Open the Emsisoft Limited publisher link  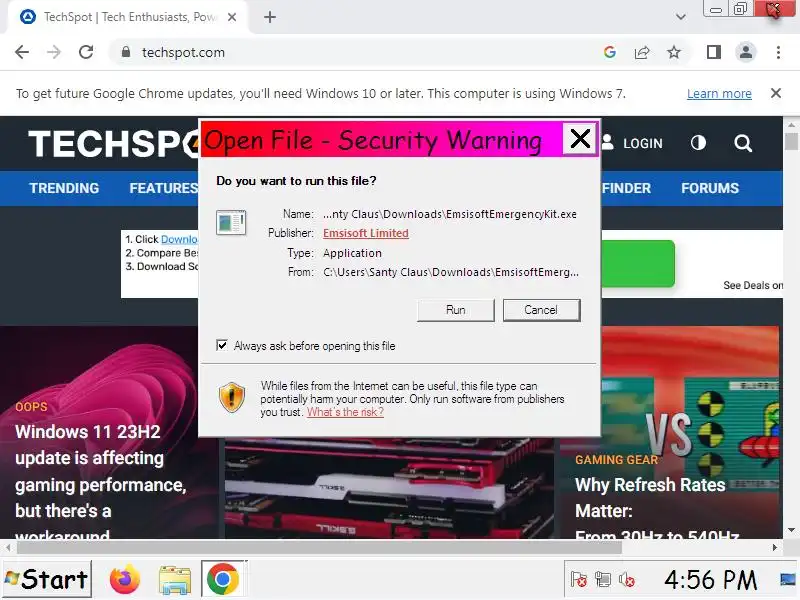[365, 233]
